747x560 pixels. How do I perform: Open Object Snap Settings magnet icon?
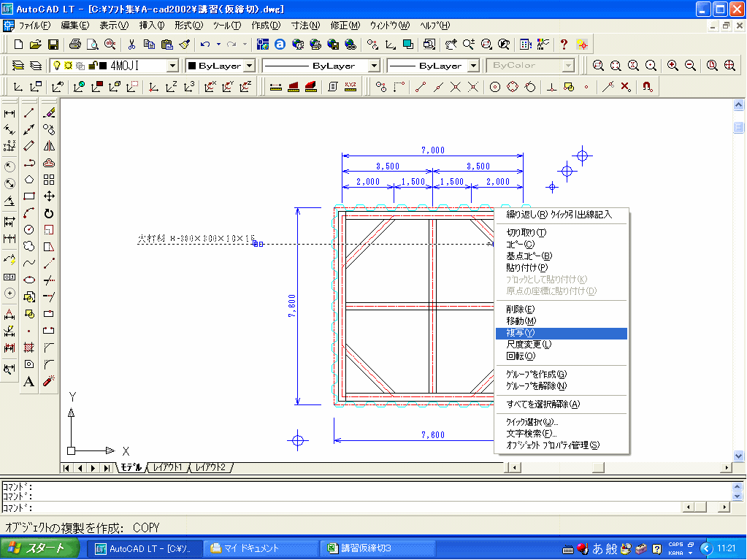[647, 87]
